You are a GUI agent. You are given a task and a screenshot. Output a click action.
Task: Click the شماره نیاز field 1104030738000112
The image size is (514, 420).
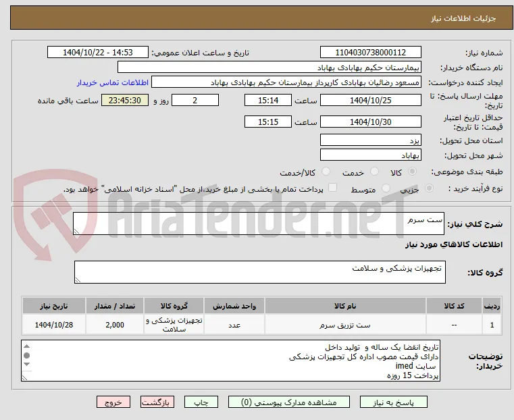370,53
